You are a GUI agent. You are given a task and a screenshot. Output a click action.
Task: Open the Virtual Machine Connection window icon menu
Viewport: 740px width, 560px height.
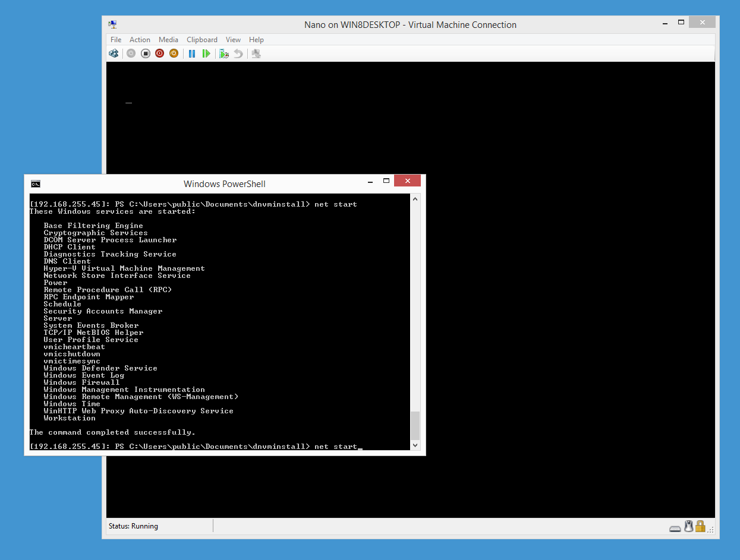click(x=112, y=24)
